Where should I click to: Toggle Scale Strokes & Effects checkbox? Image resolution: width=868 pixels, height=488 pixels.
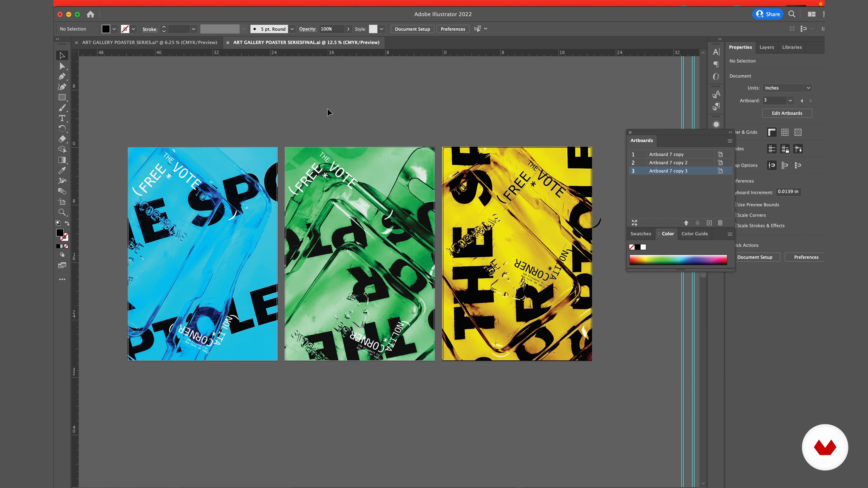736,226
